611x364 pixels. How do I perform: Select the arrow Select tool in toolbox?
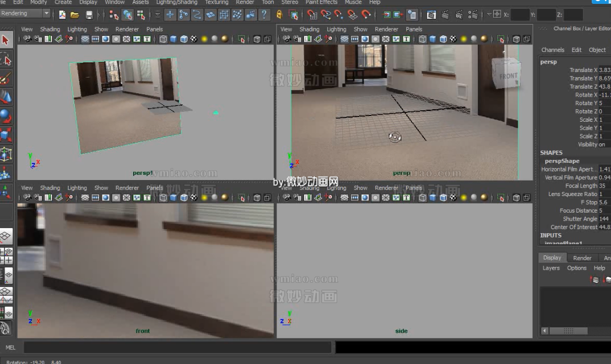pos(6,40)
